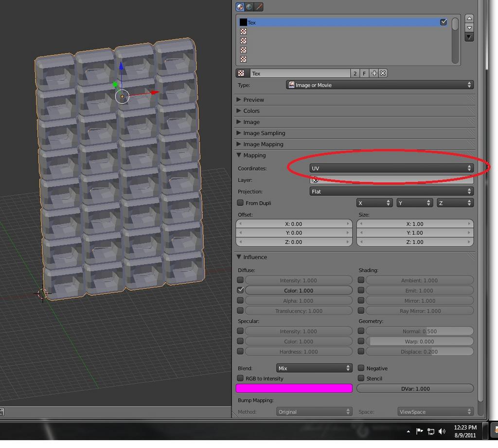Enable Ambient shading influence checkbox
The width and height of the screenshot is (498, 448).
click(361, 280)
